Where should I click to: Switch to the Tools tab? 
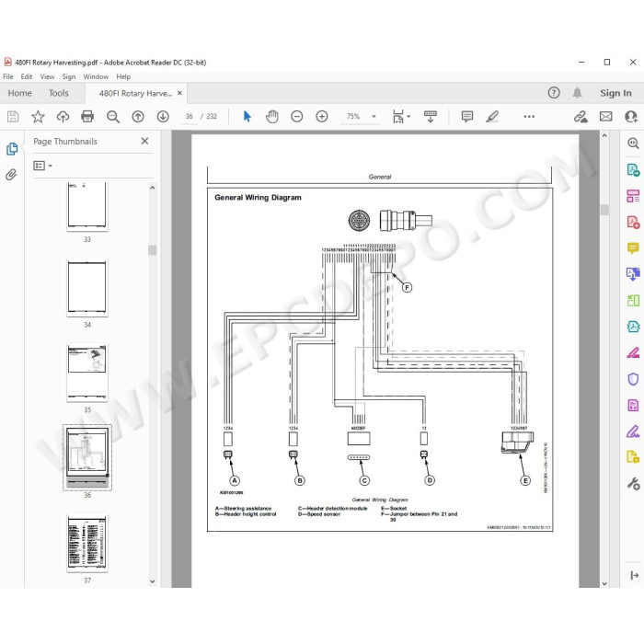pyautogui.click(x=58, y=93)
